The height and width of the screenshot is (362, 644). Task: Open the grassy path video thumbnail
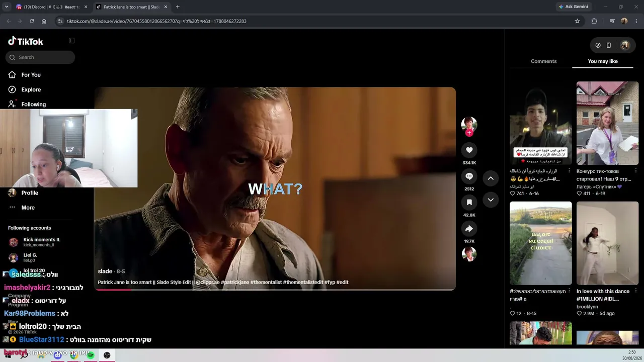coord(541,243)
